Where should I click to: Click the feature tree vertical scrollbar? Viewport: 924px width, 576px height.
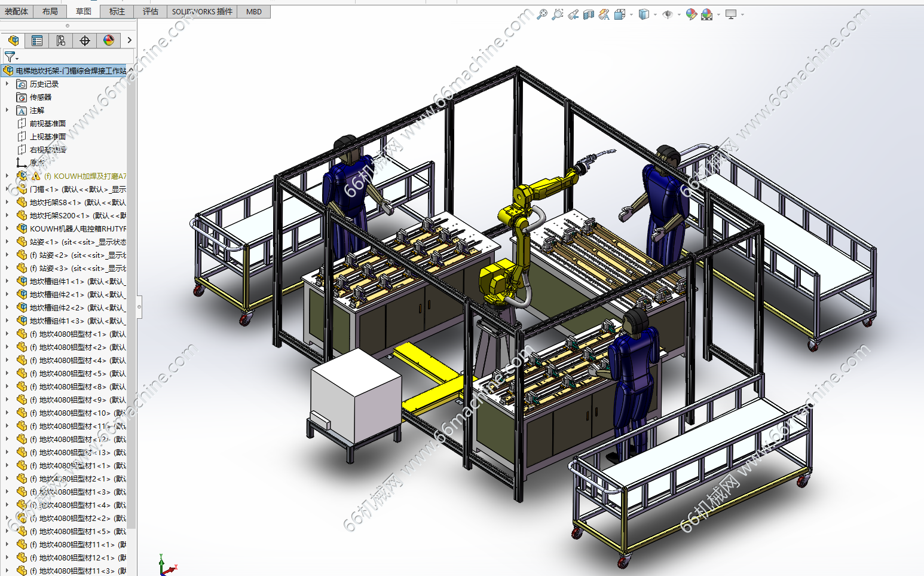[131, 299]
